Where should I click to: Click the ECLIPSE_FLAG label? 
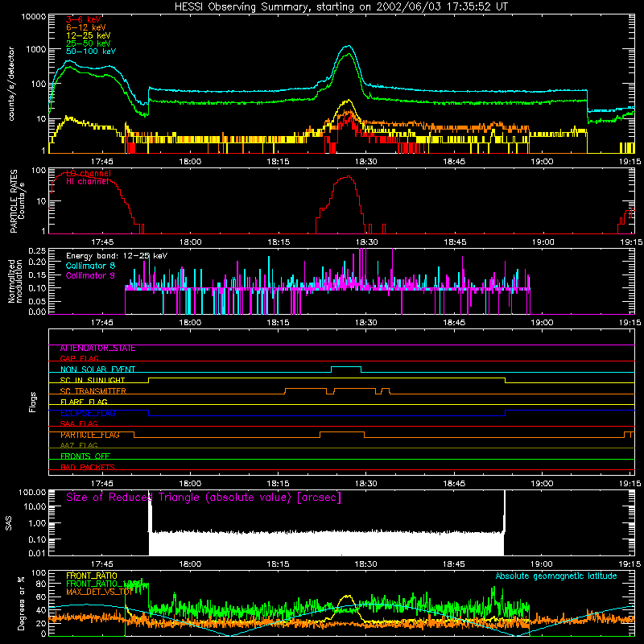(88, 413)
